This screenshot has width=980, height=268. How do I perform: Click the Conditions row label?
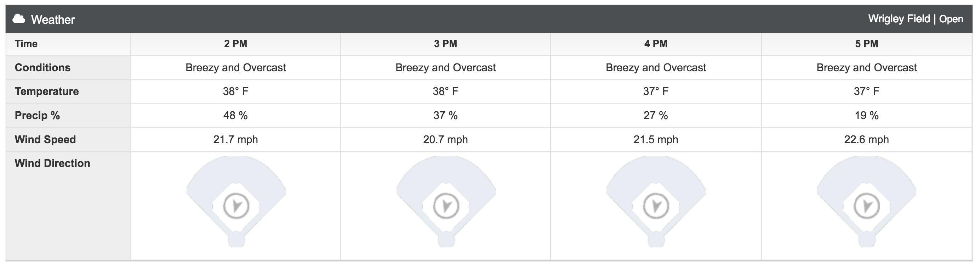[x=42, y=67]
